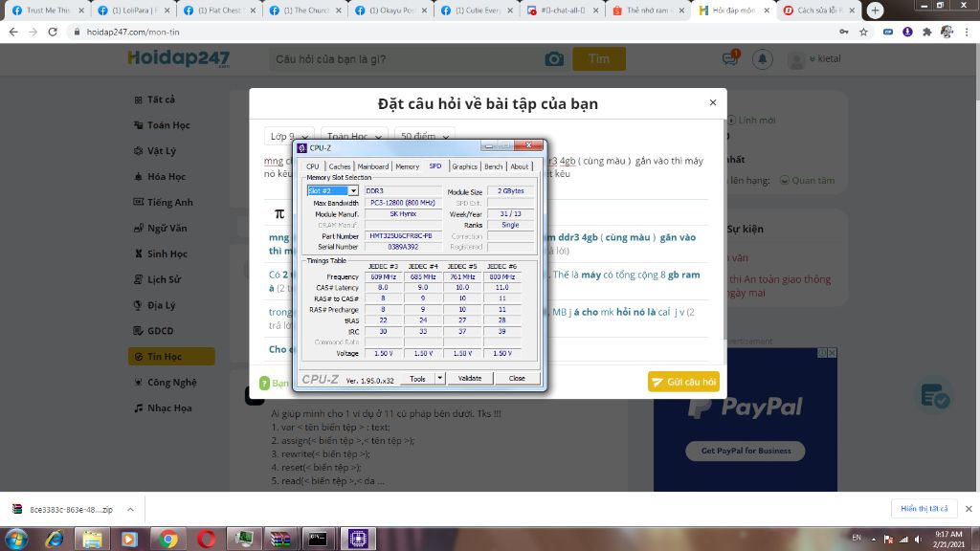Image resolution: width=980 pixels, height=551 pixels.
Task: Click Hiển thị tất cả downloads button
Action: [924, 509]
